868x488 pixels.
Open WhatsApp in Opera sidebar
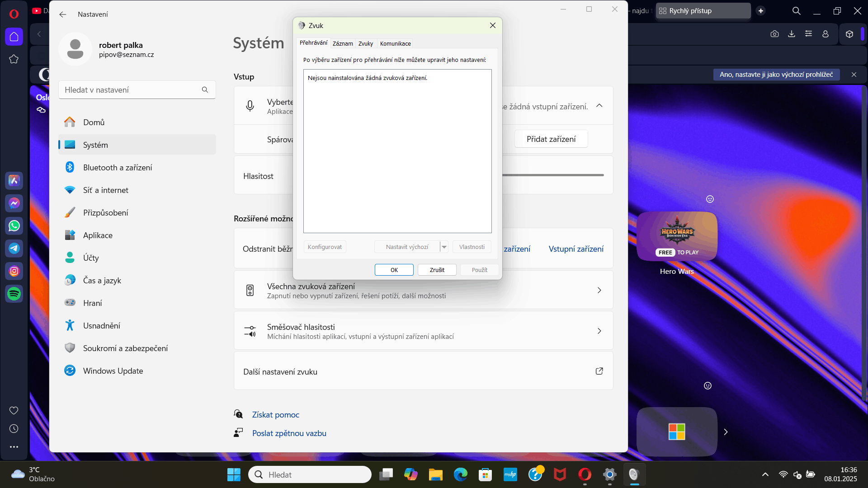coord(14,226)
